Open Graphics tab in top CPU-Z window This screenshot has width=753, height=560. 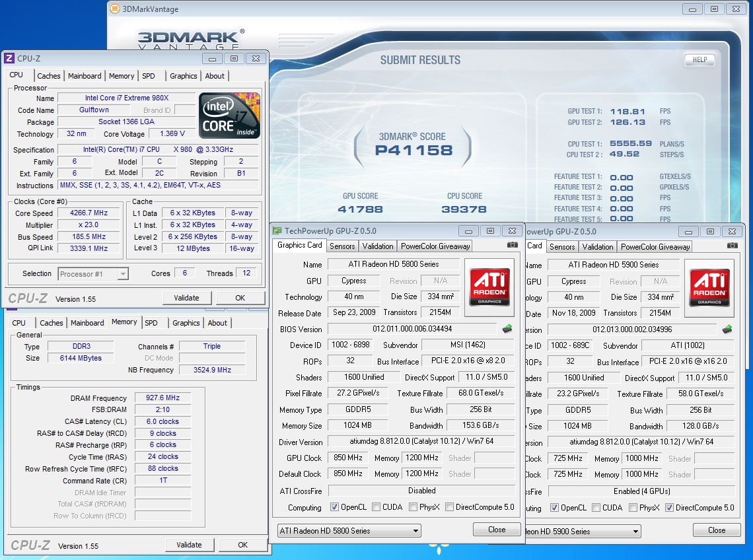184,76
